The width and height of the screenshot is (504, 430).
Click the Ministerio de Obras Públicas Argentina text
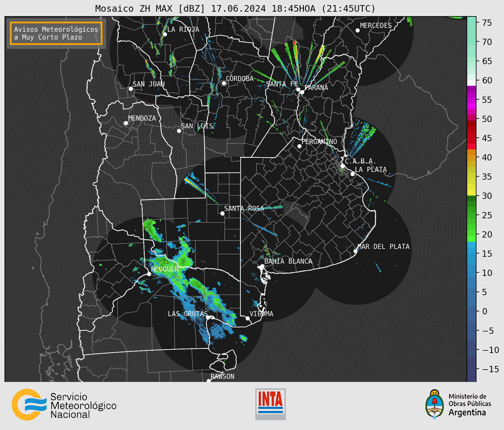click(x=470, y=404)
